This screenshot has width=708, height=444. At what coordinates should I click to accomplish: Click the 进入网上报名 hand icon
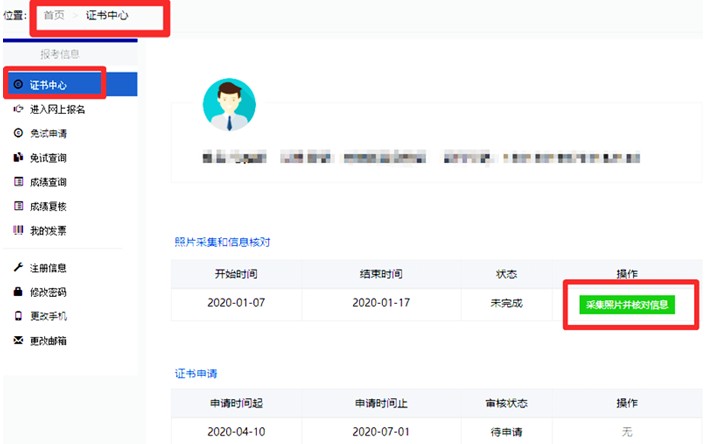pyautogui.click(x=18, y=109)
